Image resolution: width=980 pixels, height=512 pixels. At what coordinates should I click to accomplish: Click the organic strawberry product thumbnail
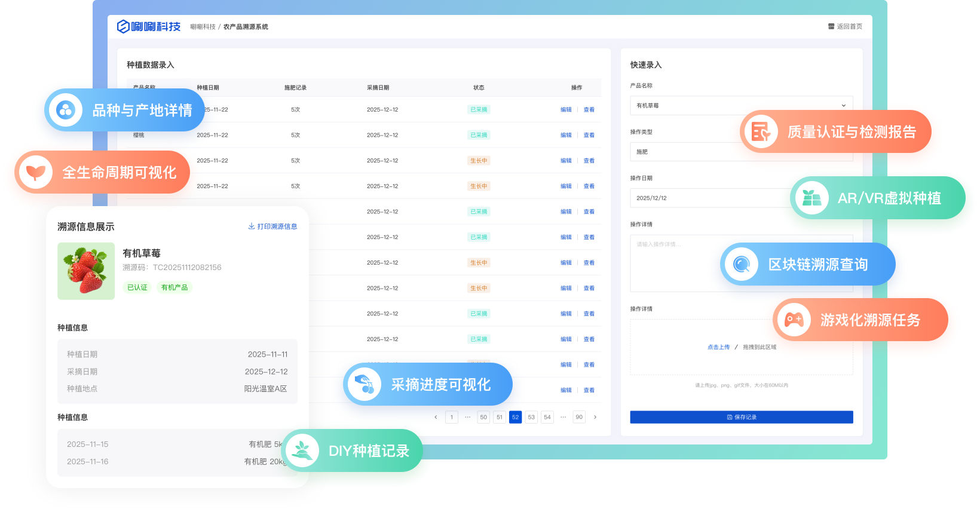pyautogui.click(x=86, y=271)
